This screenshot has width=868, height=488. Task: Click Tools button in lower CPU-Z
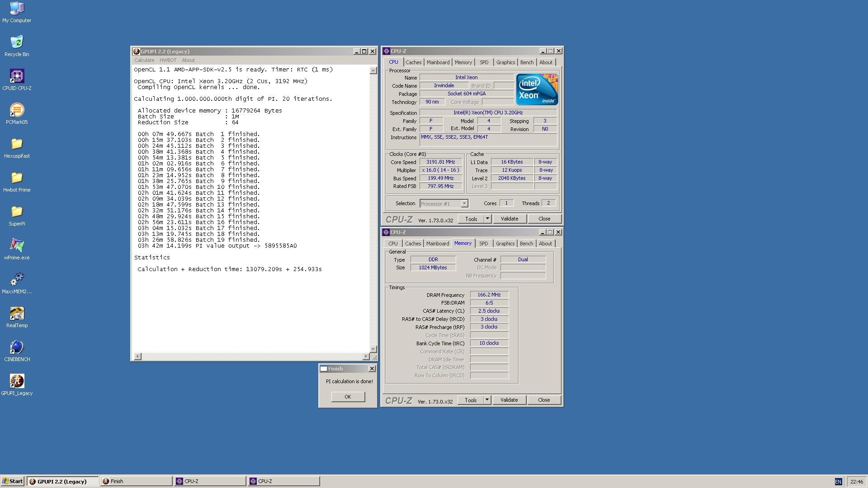pos(471,400)
